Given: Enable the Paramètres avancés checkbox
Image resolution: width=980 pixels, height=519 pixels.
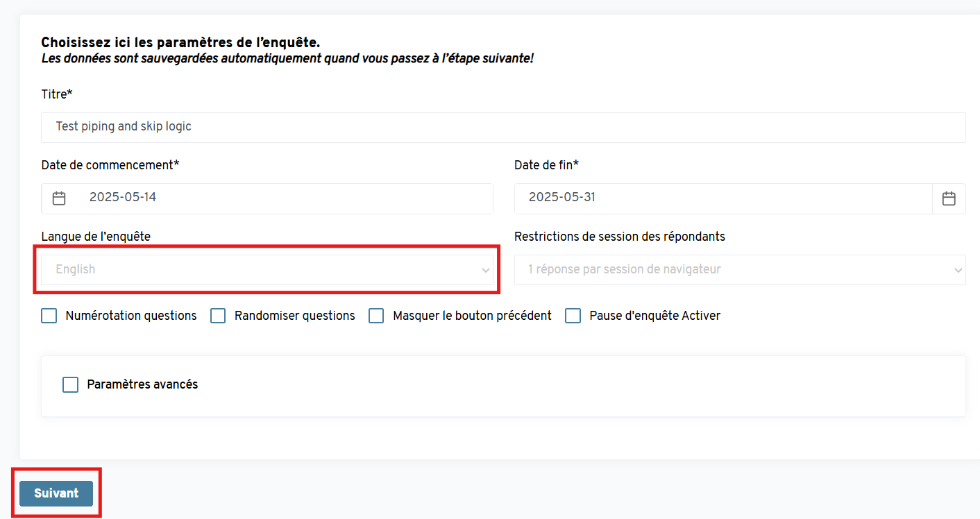Looking at the screenshot, I should tap(70, 384).
